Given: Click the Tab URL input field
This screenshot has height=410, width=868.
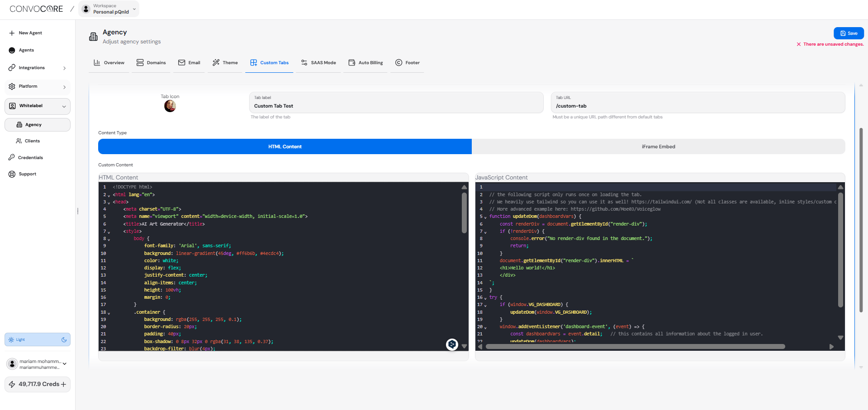Looking at the screenshot, I should (698, 103).
